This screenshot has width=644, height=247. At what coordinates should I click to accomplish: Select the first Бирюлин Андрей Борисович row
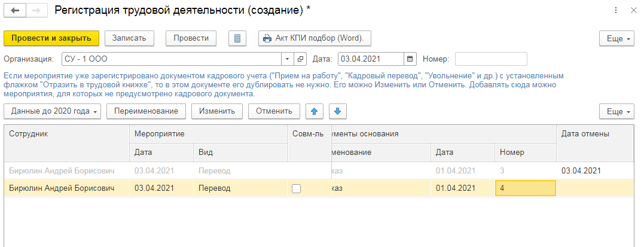click(x=66, y=170)
